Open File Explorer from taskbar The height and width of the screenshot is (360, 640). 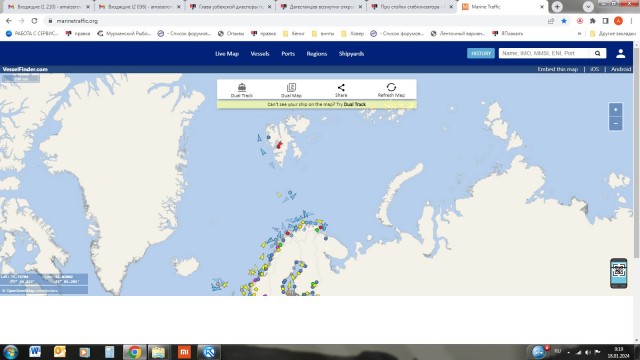pyautogui.click(x=158, y=351)
